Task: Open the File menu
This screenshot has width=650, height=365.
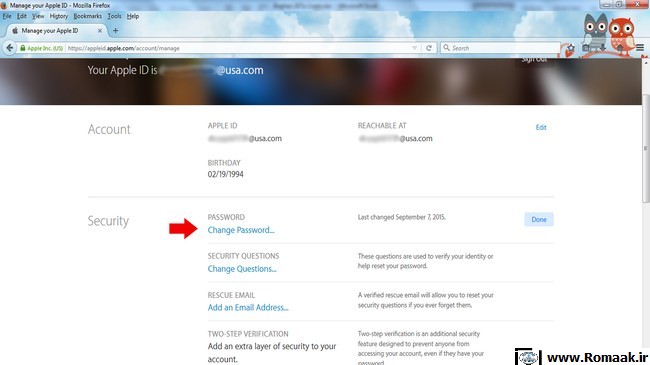Action: coord(7,16)
